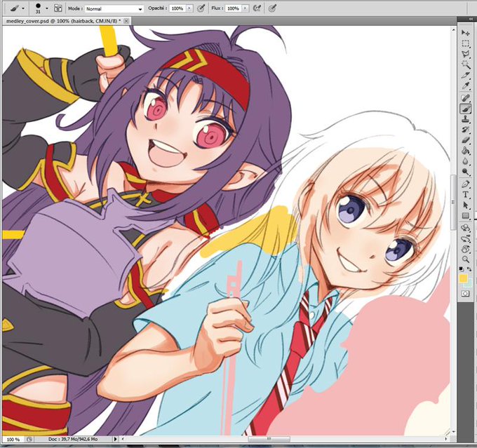Screen dimensions: 477x448
Task: Click the horizontal scrollbar right arrow
Action: tap(446, 439)
